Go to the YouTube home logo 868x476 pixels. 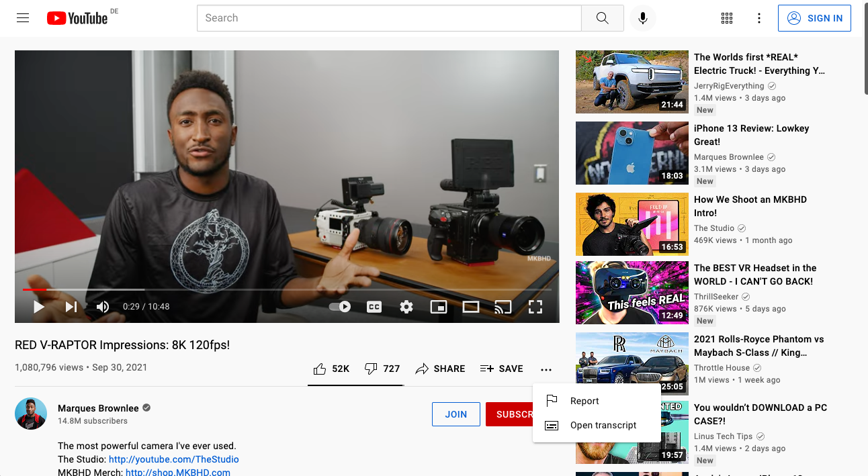pyautogui.click(x=77, y=18)
